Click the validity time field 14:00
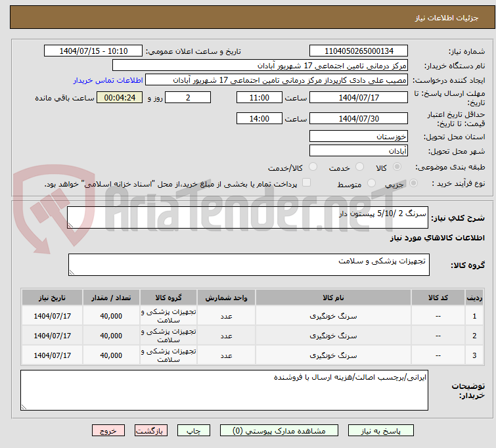The width and height of the screenshot is (496, 448). (259, 119)
